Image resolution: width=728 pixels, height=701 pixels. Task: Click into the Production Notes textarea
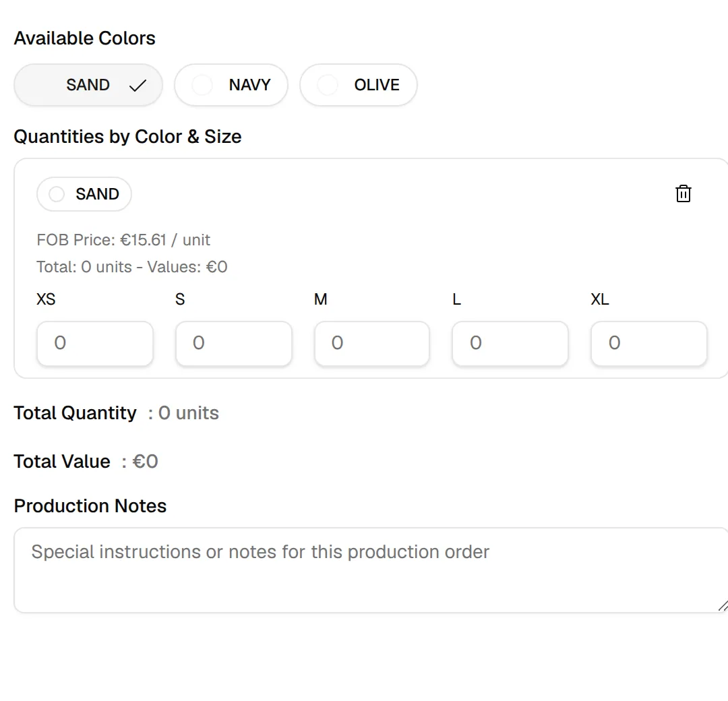pyautogui.click(x=371, y=570)
